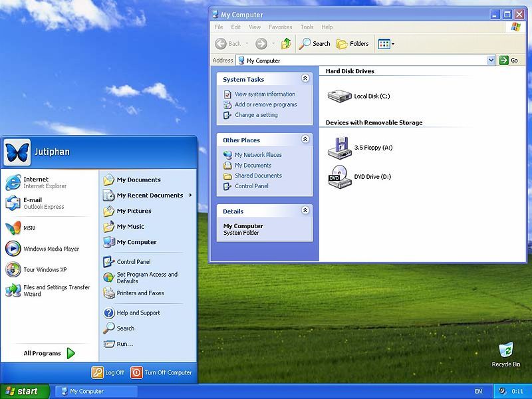Open the Run... dialog
Viewport: 532px width, 399px height.
(118, 344)
